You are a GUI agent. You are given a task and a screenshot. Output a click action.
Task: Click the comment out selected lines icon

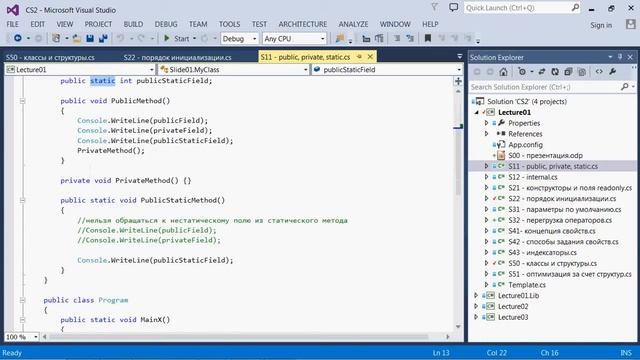pos(397,38)
